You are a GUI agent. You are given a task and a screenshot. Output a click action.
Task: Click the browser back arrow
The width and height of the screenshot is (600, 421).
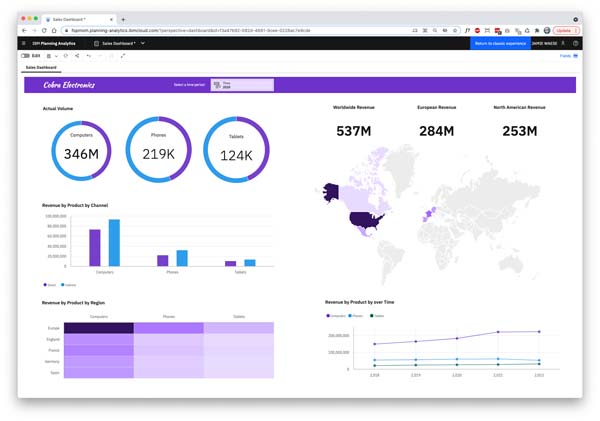[24, 30]
